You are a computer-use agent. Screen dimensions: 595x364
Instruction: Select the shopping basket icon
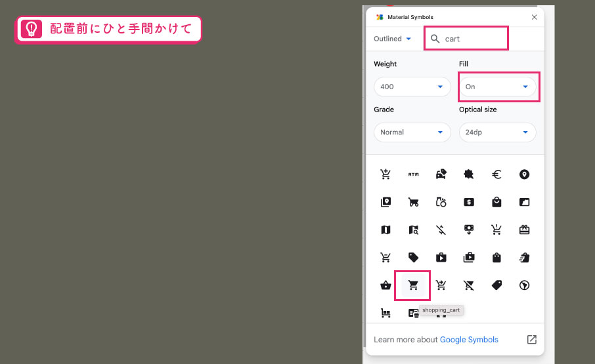point(386,285)
